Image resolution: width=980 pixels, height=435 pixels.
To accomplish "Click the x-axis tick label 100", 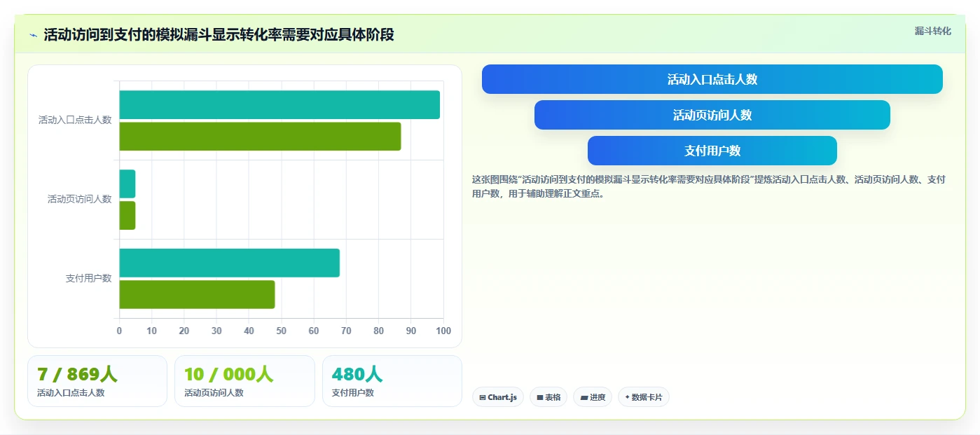I will tap(443, 331).
